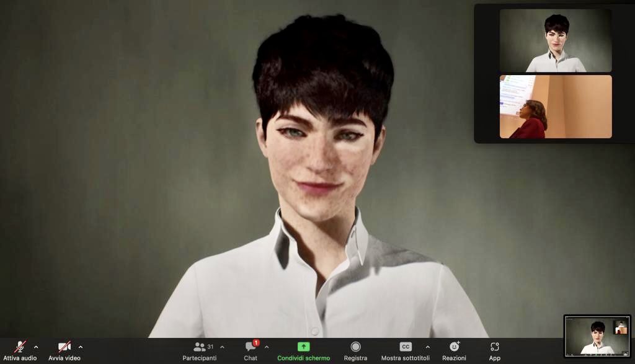Screen dimensions: 635x364
Task: Expand audio options arrow next to Attiva audio
Action: pos(36,347)
